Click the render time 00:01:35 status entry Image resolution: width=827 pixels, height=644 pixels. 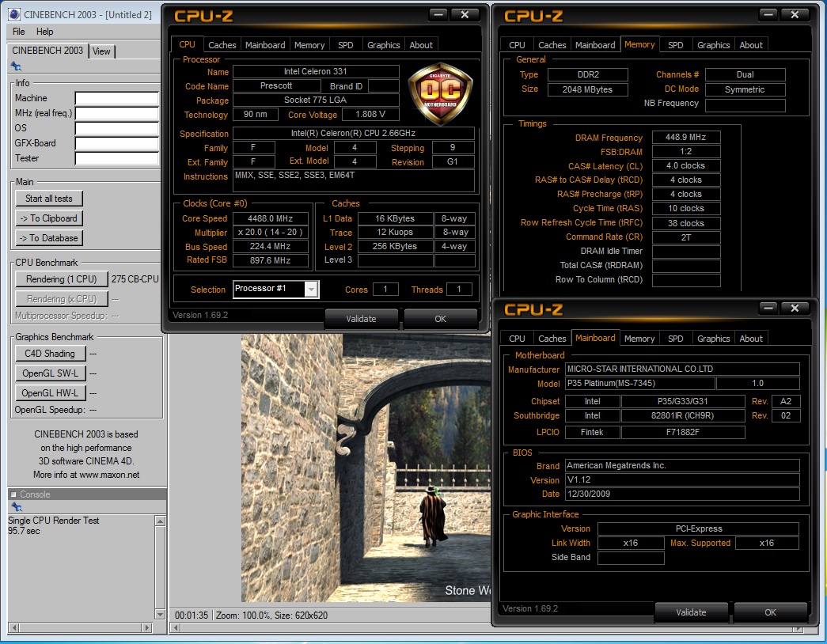pos(192,616)
